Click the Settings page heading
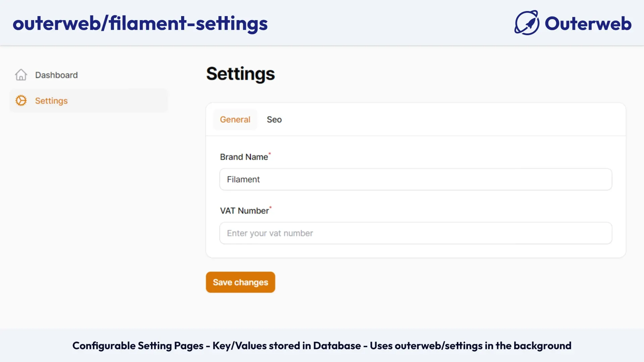The width and height of the screenshot is (644, 362). coord(240,74)
